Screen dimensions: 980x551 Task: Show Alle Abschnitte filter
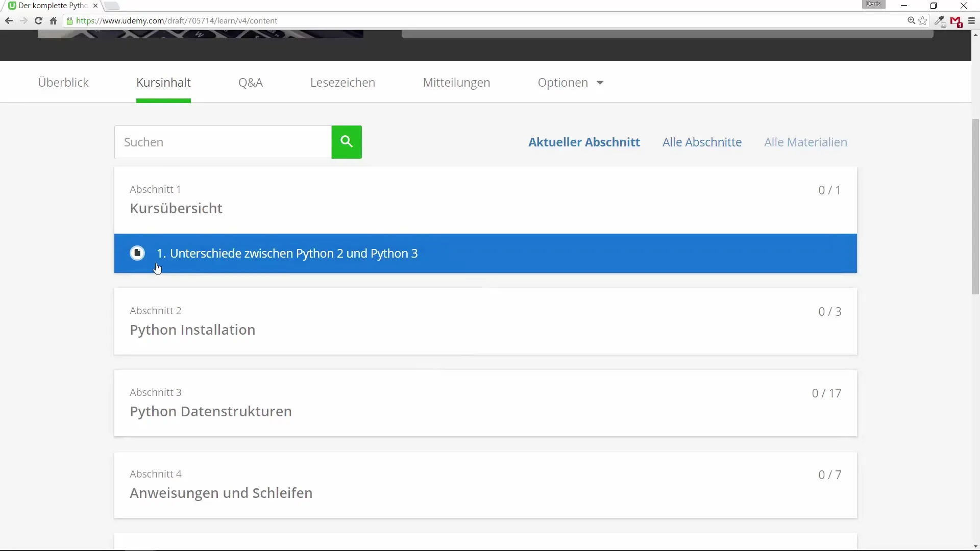click(702, 142)
